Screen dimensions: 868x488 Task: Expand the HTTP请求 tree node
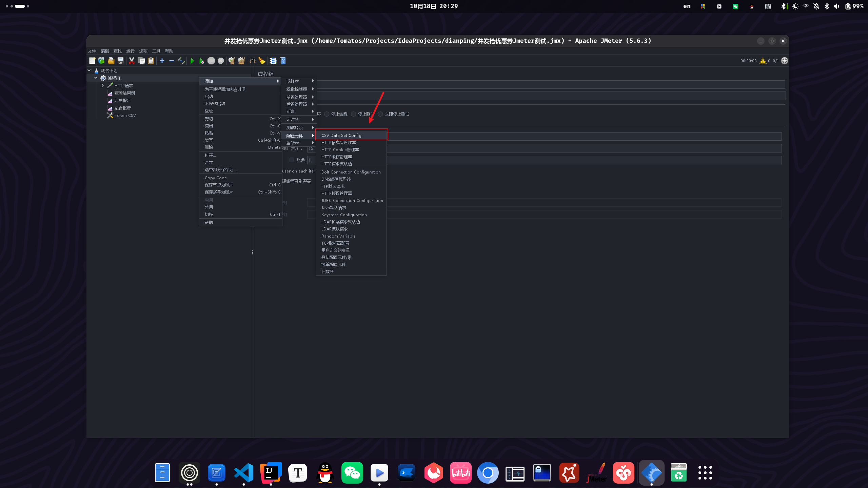tap(103, 85)
